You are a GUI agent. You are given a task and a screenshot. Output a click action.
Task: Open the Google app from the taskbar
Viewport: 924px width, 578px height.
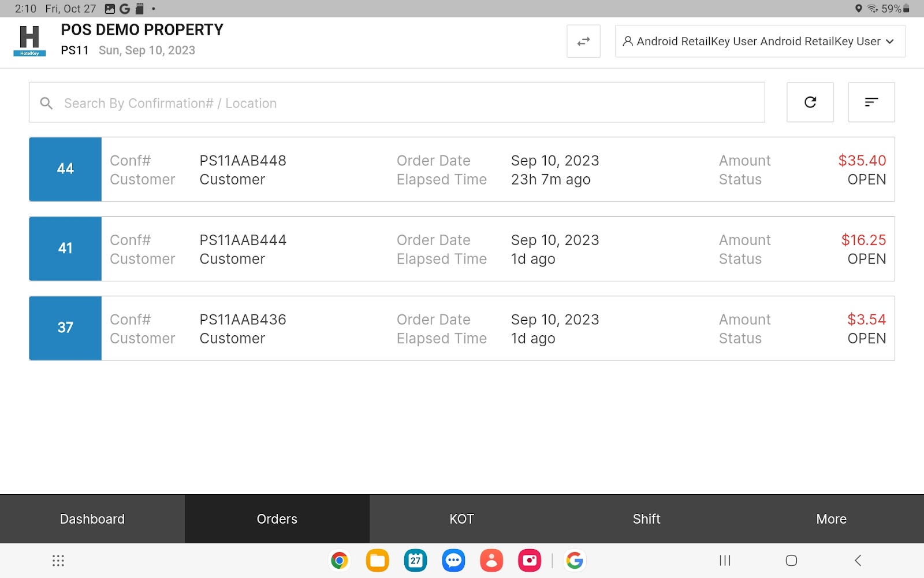[575, 560]
